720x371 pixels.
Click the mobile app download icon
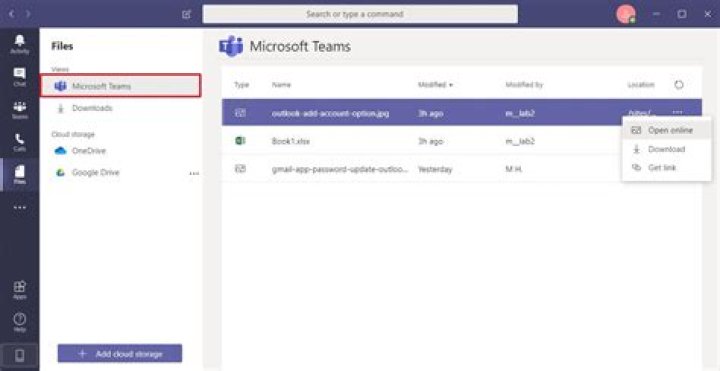pos(20,356)
